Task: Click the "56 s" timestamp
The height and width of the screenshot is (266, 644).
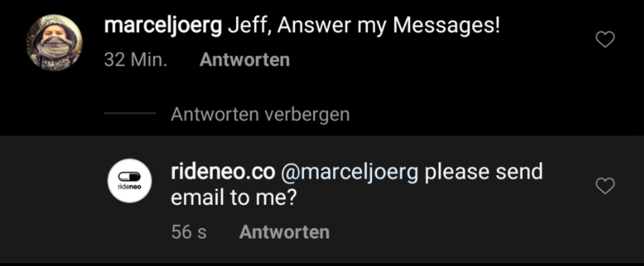Action: 189,232
